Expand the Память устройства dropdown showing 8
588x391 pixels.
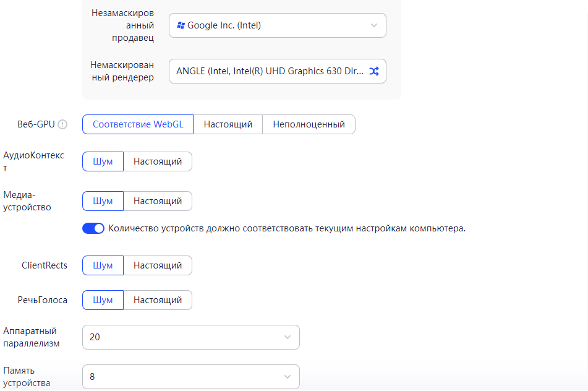point(190,377)
